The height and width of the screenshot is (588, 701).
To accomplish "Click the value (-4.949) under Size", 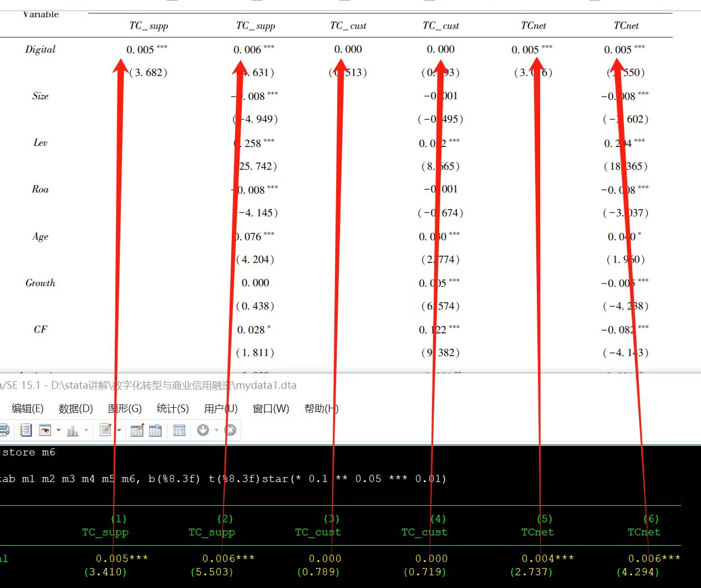I will click(255, 119).
